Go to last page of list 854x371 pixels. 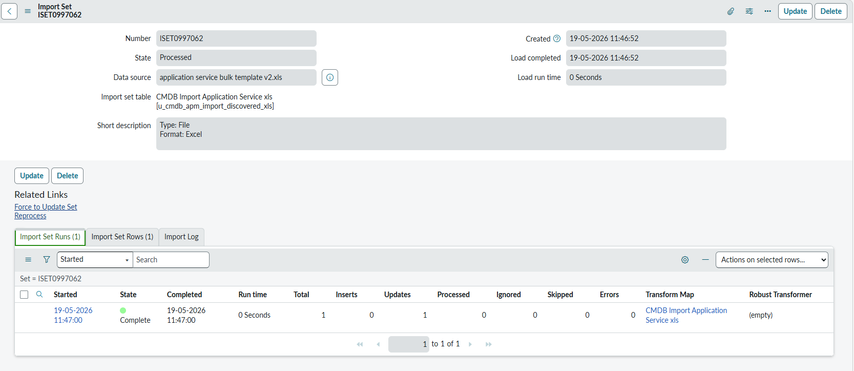coord(489,344)
